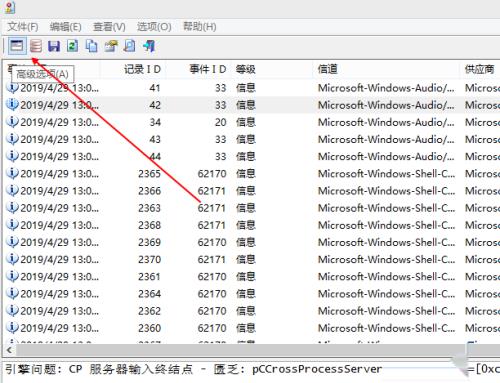Screen dimensions: 500x383
Task: Click the info icon of record 2365 row
Action: 12,173
